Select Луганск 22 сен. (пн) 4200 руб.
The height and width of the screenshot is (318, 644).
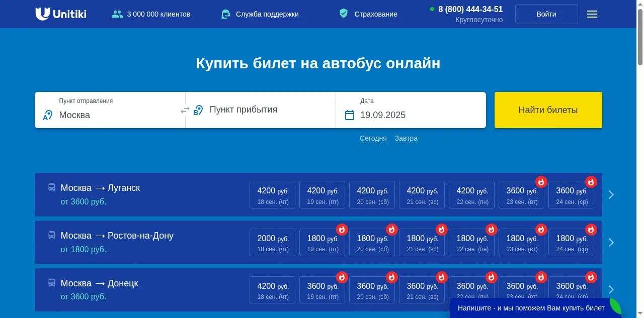[x=472, y=194]
